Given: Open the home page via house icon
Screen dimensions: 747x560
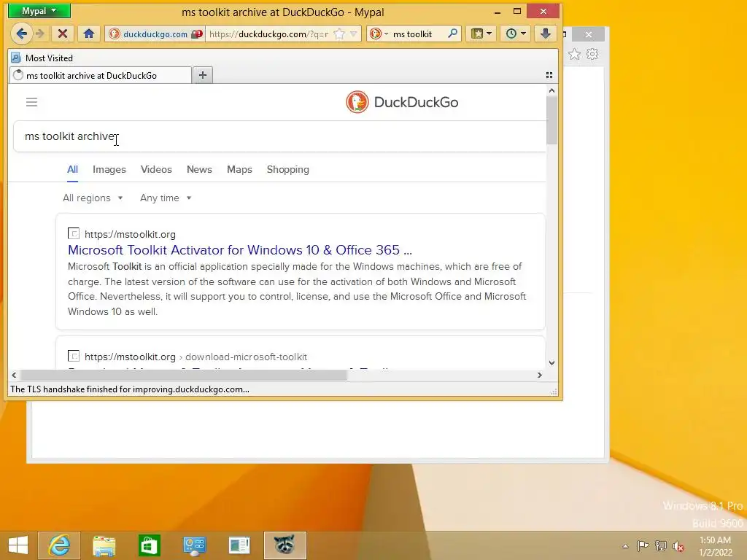Looking at the screenshot, I should tap(88, 34).
